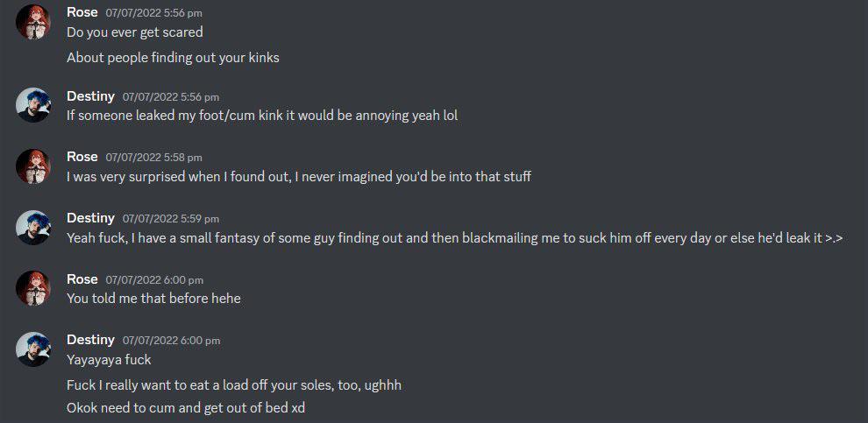Click Rose's 07/07/2022 5:56 pm timestamp
The width and height of the screenshot is (868, 423).
(x=154, y=13)
